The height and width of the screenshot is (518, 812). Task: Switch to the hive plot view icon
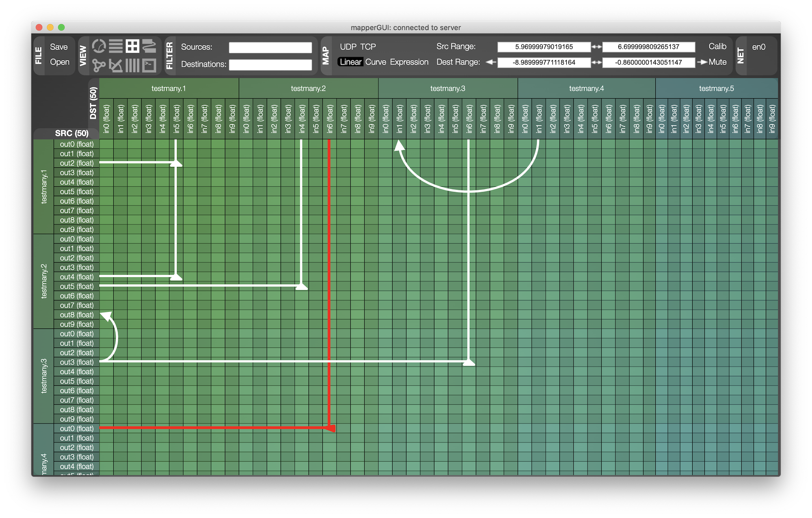point(116,65)
